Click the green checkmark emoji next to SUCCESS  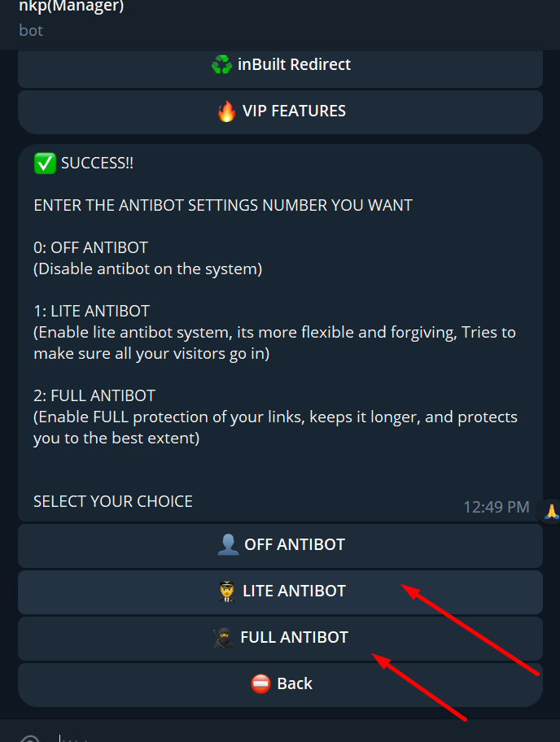pos(45,164)
